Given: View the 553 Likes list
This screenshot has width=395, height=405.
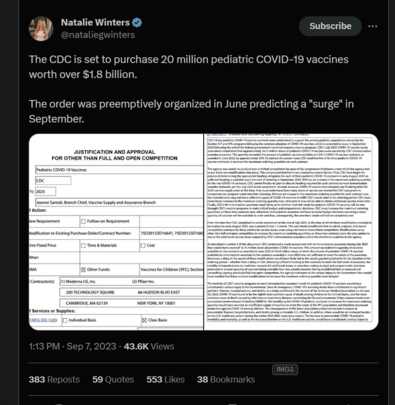Looking at the screenshot, I should (165, 379).
